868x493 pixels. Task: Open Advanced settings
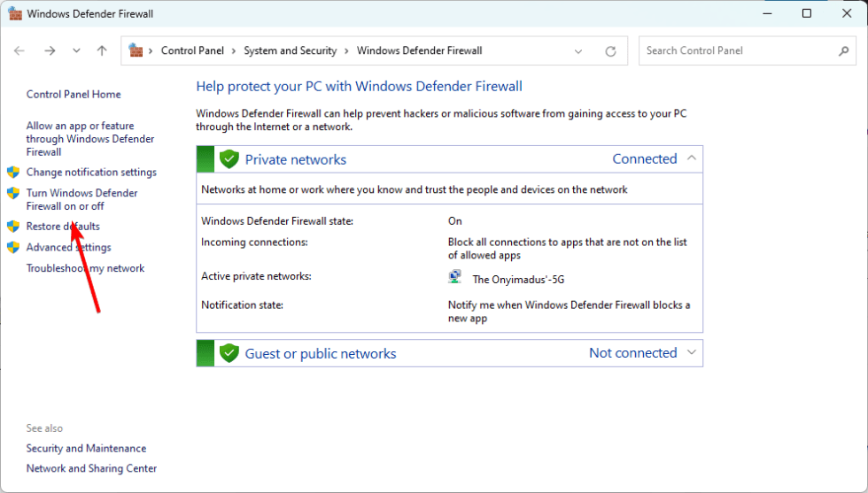[x=68, y=248]
